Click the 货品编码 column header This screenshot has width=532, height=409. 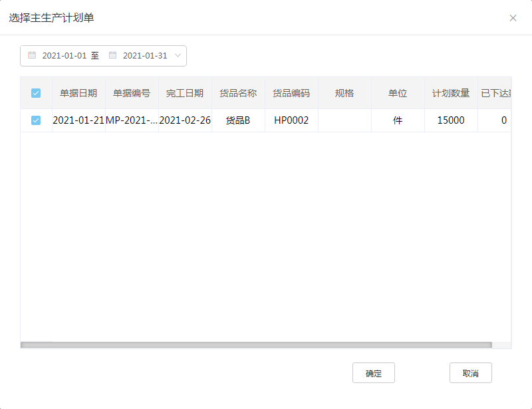[291, 93]
